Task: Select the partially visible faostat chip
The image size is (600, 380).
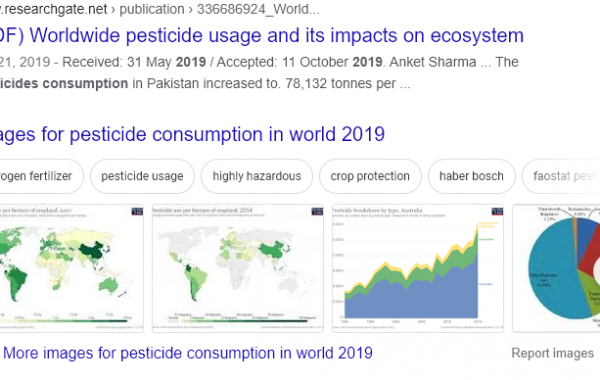Action: [x=561, y=176]
